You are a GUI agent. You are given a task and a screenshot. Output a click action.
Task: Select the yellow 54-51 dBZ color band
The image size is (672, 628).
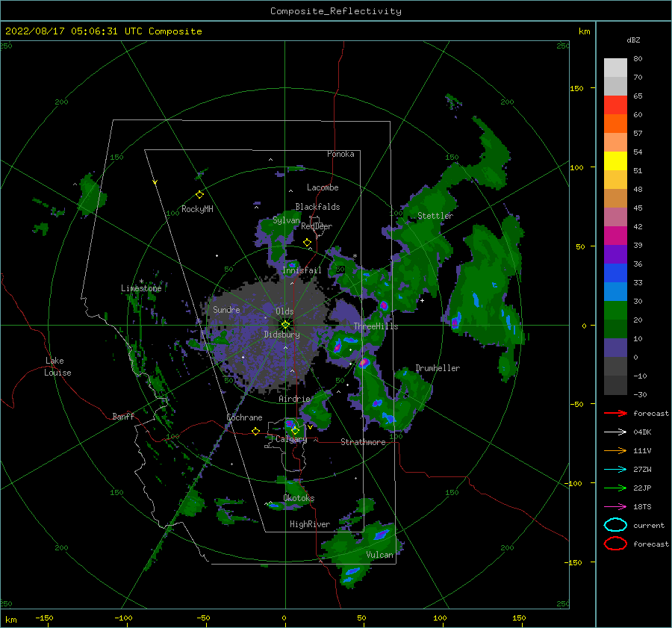615,161
